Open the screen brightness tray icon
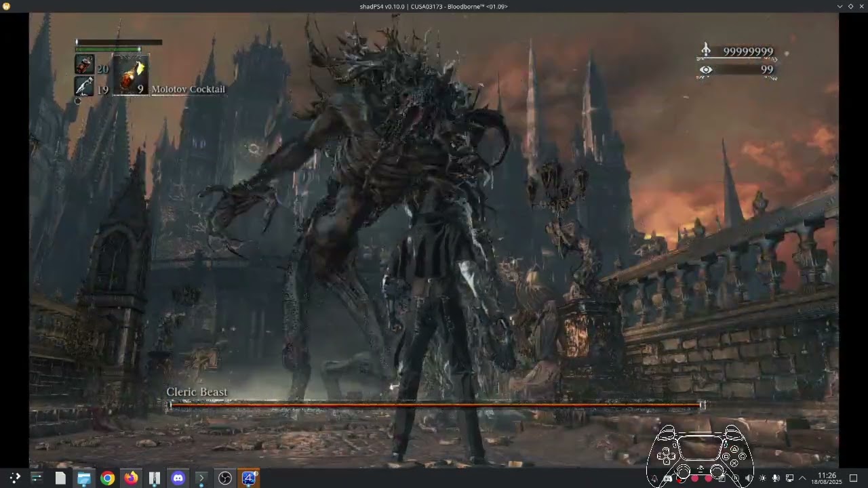This screenshot has width=868, height=488. click(x=763, y=478)
